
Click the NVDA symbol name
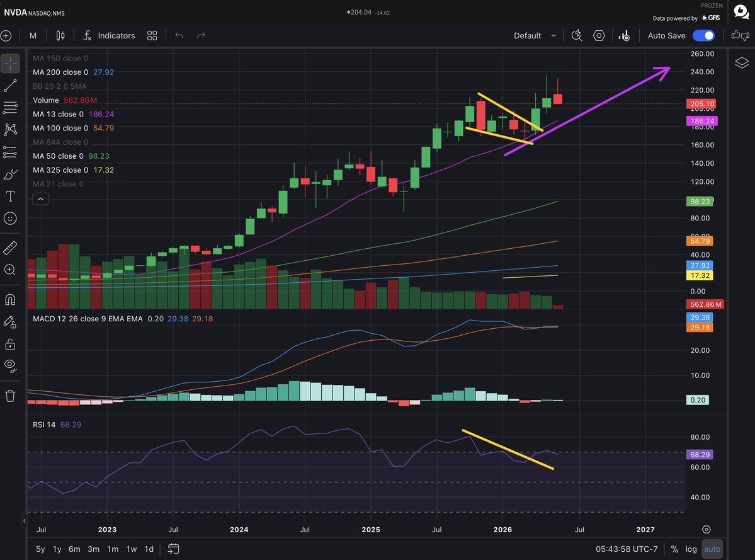coord(15,13)
